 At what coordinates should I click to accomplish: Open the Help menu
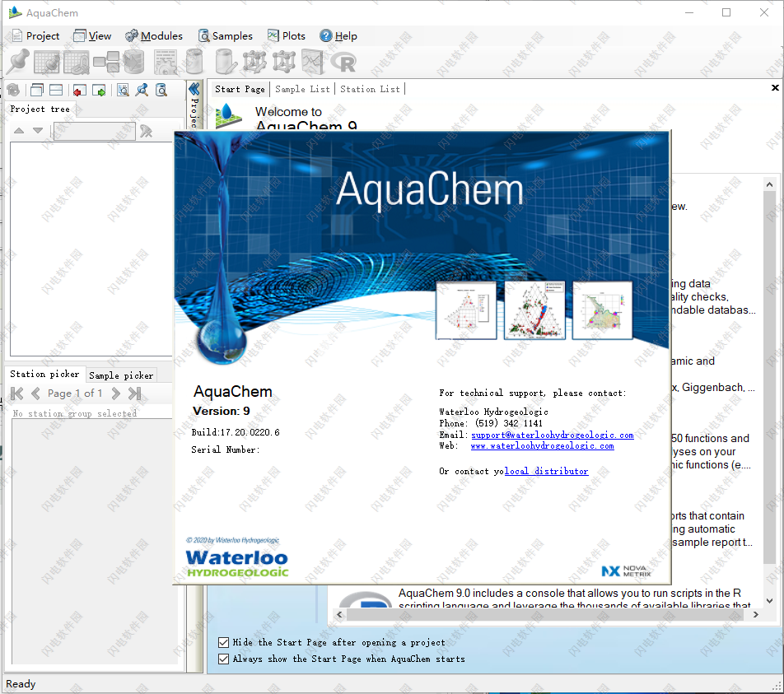pyautogui.click(x=338, y=36)
